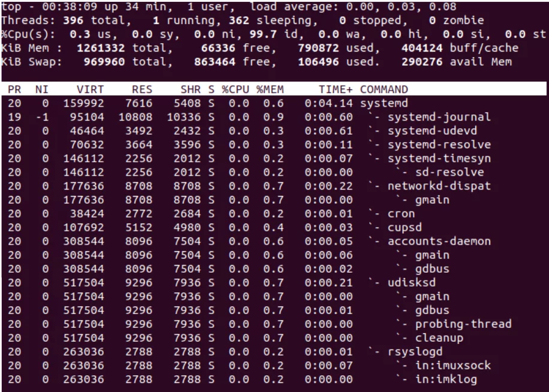
Task: Click the cupsd process name
Action: point(405,228)
